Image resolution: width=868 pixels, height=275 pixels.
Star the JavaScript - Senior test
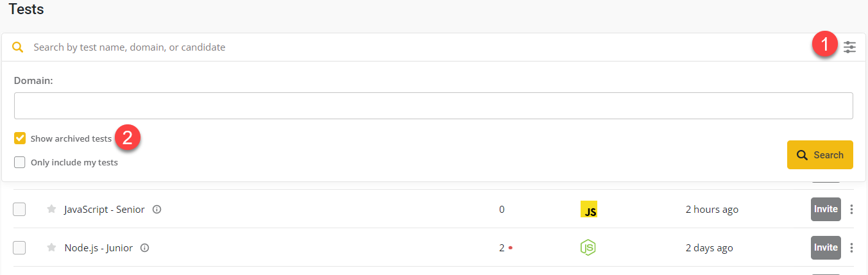52,209
